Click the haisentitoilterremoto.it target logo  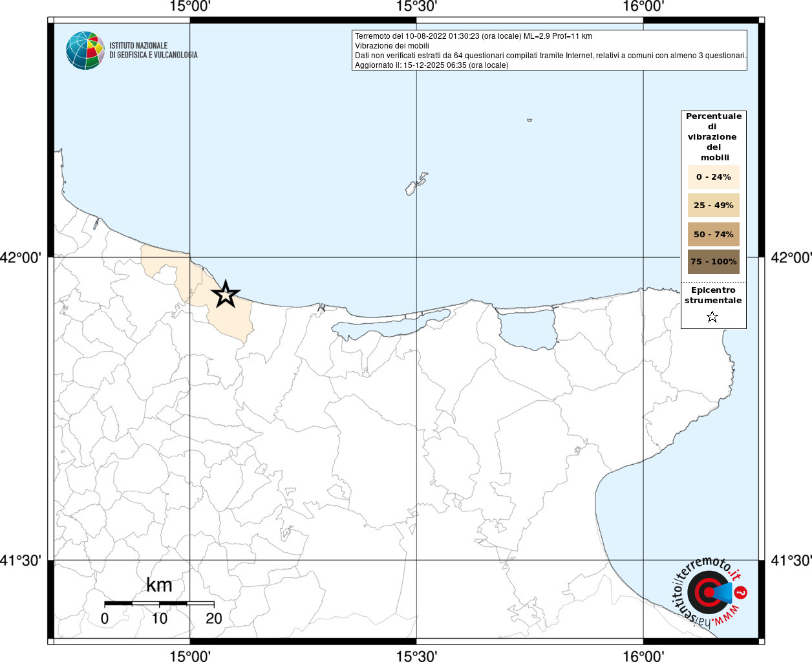(710, 592)
